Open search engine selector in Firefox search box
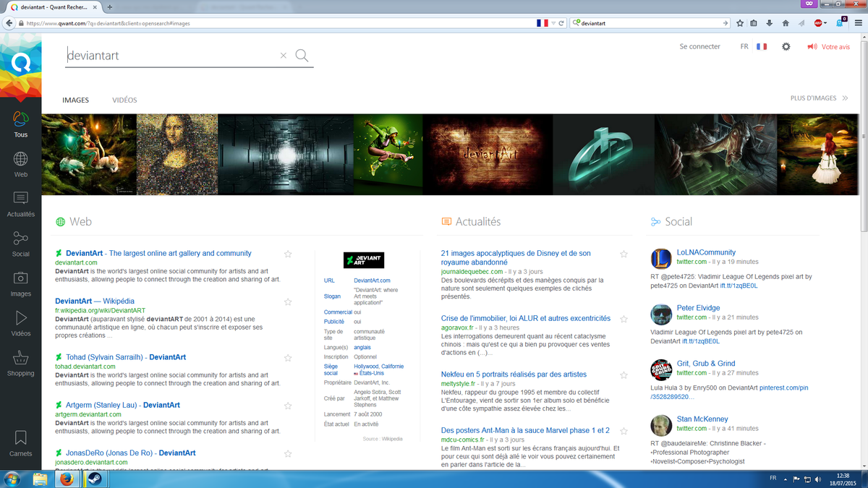The image size is (868, 488). pos(576,23)
